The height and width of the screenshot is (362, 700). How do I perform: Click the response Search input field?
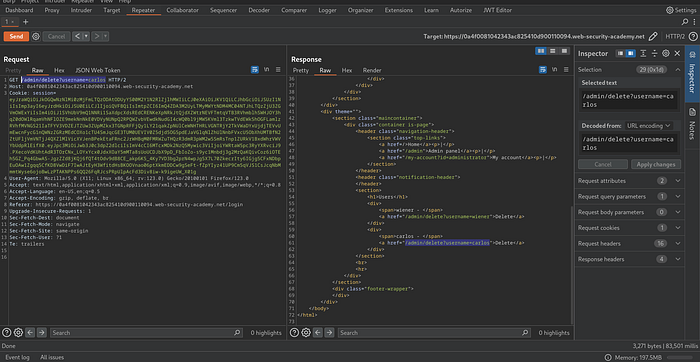[430, 333]
